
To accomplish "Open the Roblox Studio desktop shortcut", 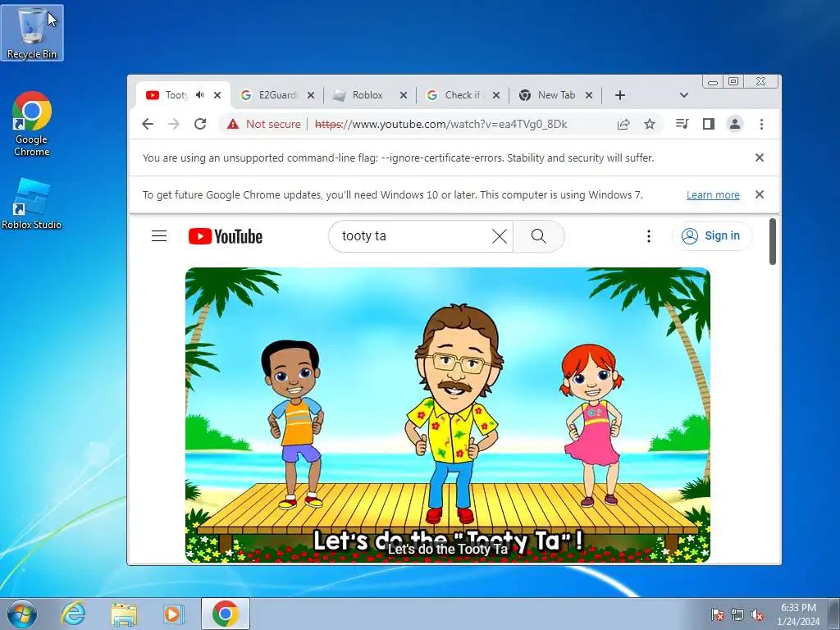I will [32, 204].
